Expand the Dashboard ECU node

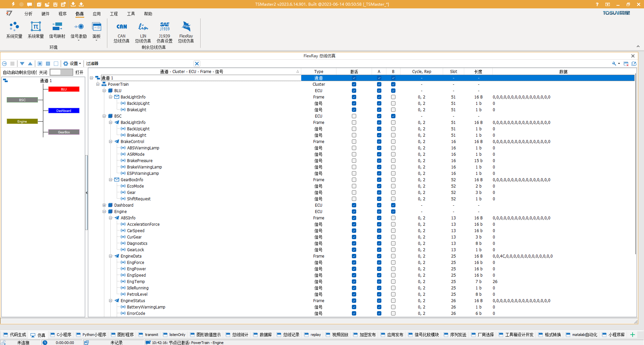pyautogui.click(x=104, y=205)
